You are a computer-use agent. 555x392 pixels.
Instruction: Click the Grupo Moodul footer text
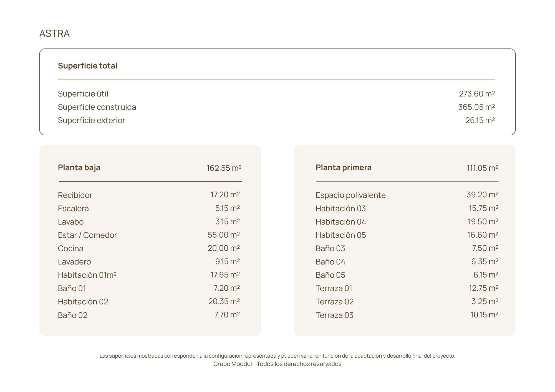tap(277, 364)
